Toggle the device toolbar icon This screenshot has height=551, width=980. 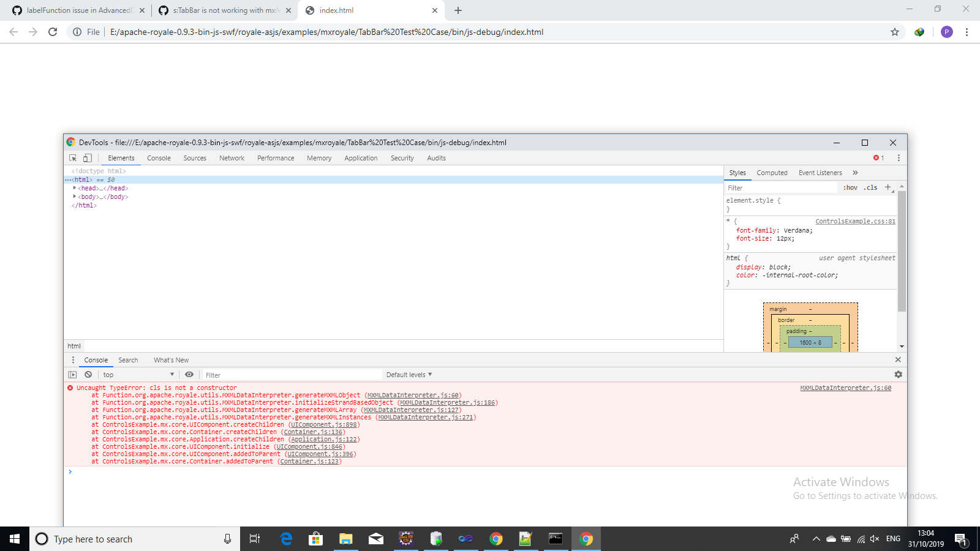(86, 157)
